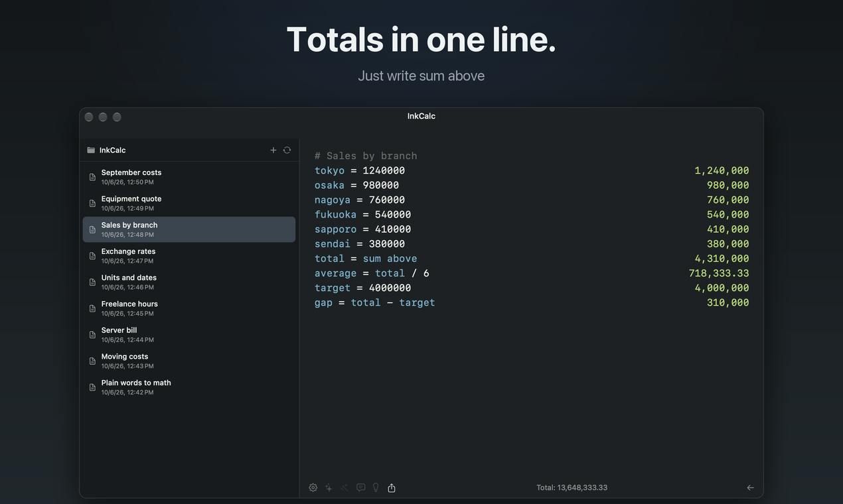Image resolution: width=843 pixels, height=504 pixels.
Task: Click the 'gap = total − target' line
Action: point(375,302)
